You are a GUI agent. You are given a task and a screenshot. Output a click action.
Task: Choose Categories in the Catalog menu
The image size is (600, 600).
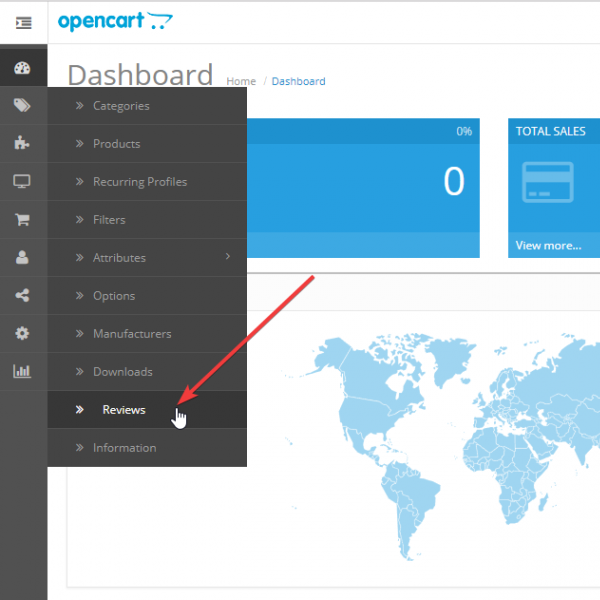121,106
